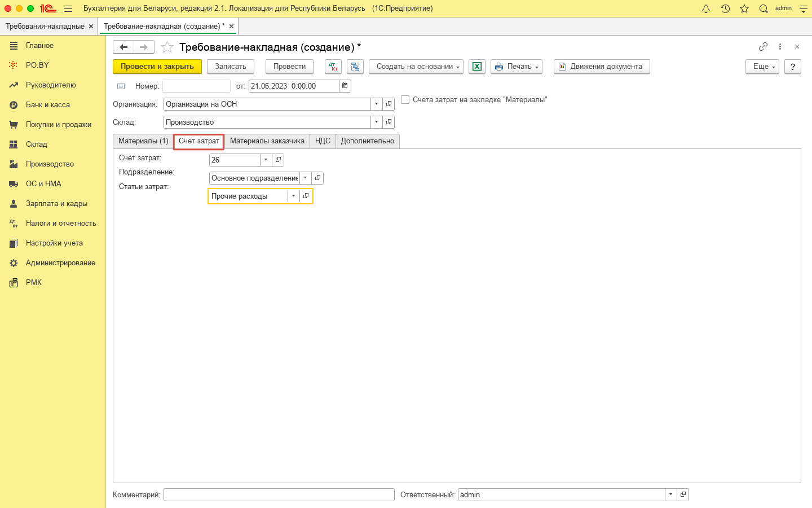Screen dimensions: 812x508
Task: Click the Dt/Kt postings icon in toolbar
Action: pyautogui.click(x=333, y=67)
